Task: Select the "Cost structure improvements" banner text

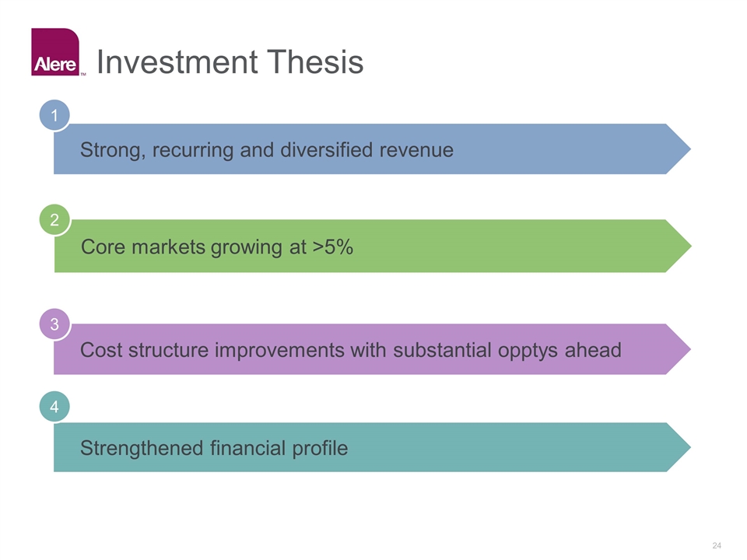Action: [350, 350]
